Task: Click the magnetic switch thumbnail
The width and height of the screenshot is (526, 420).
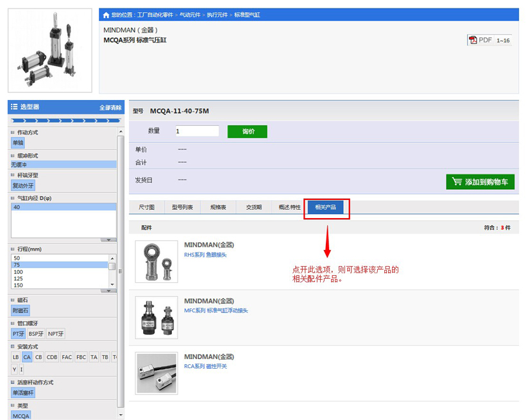Action: (x=157, y=373)
